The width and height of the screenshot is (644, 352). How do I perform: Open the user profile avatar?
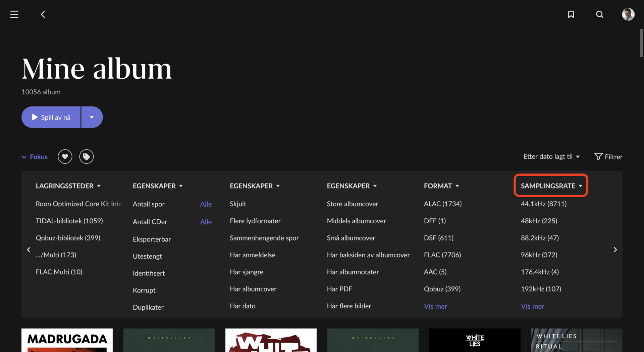tap(628, 14)
